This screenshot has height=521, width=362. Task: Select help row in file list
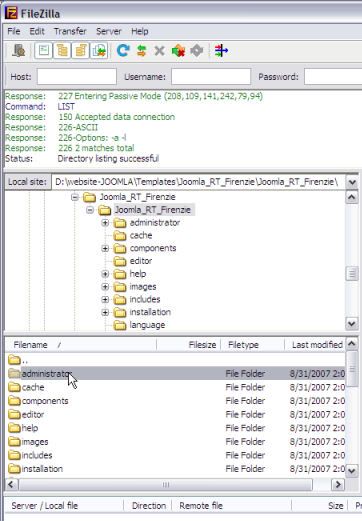pos(176,428)
